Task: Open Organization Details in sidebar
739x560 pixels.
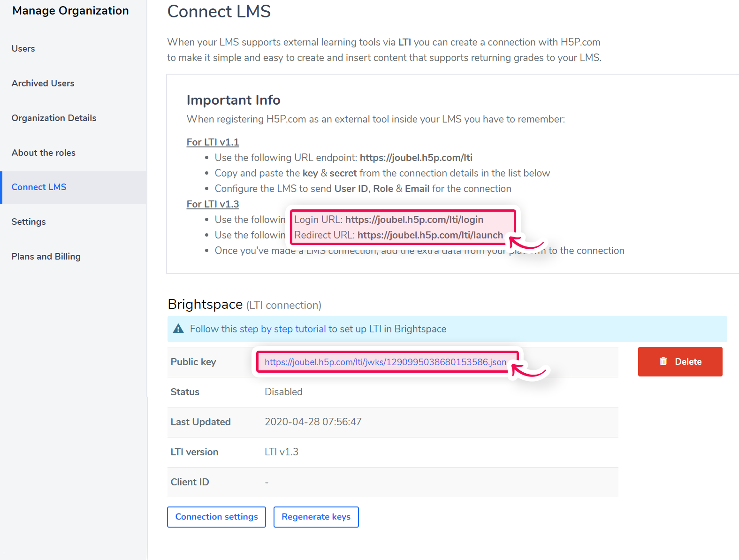Action: tap(54, 118)
